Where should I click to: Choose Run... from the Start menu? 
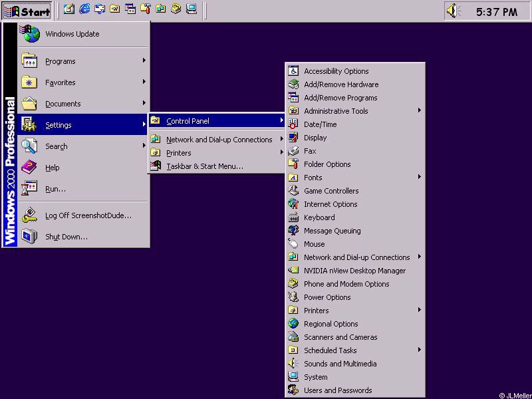tap(84, 189)
